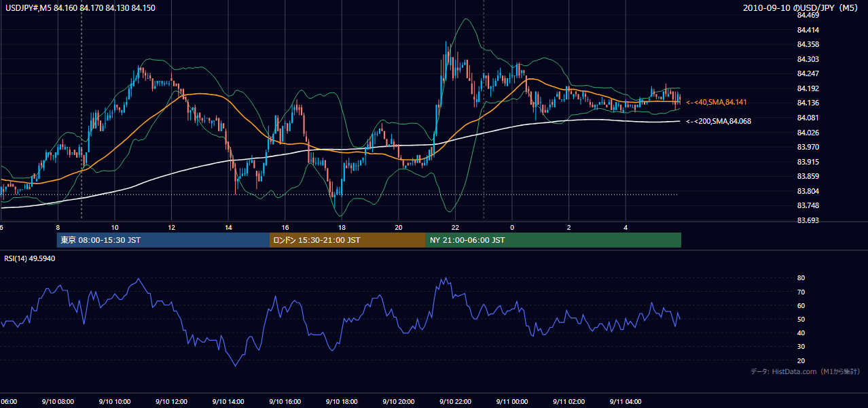
Task: Click the RSI scale value 40
Action: [x=801, y=333]
